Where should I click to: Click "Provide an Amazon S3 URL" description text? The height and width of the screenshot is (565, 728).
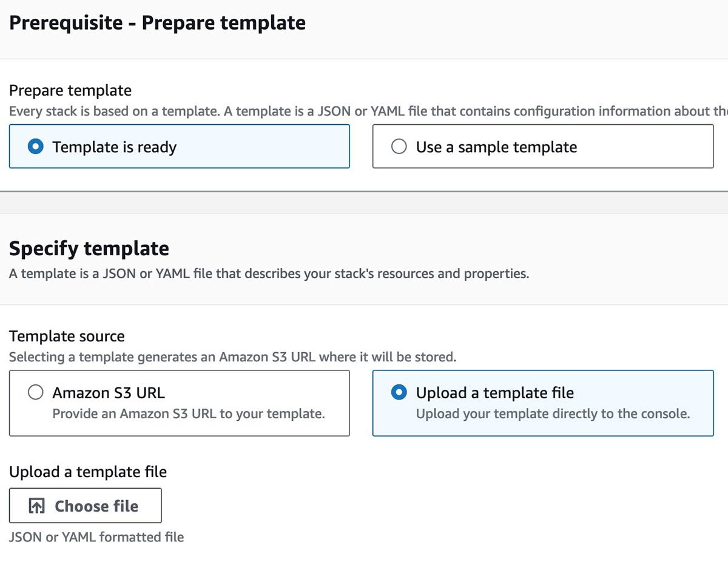coord(189,414)
